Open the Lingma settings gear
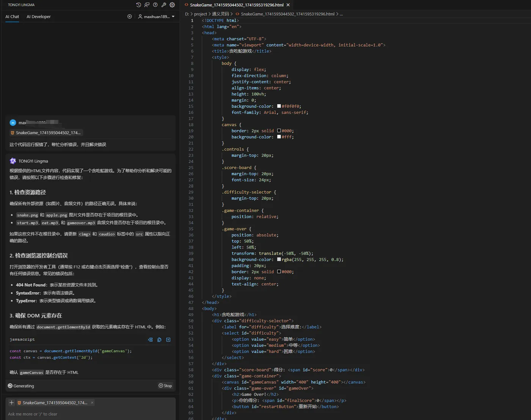The height and width of the screenshot is (420, 531). click(172, 5)
